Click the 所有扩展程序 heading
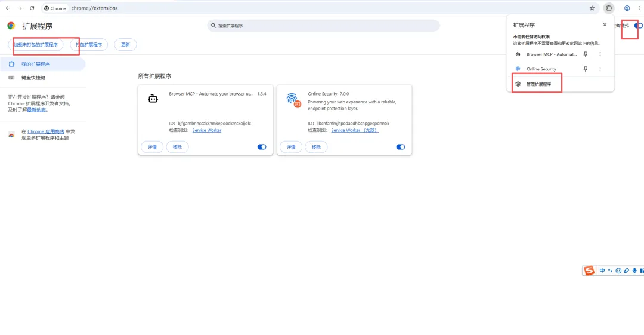This screenshot has width=644, height=335. (154, 76)
